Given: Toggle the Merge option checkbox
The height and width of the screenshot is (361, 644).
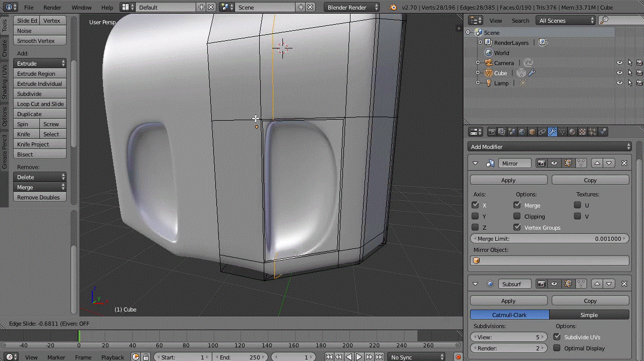Looking at the screenshot, I should pos(517,205).
